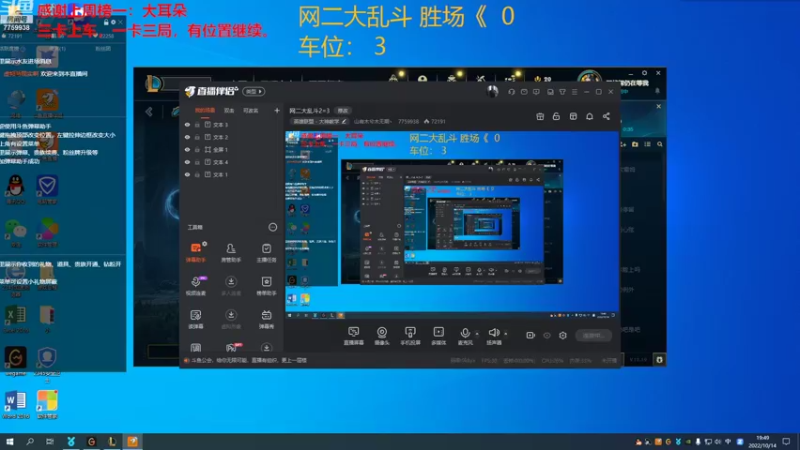Switch to League of Legends taskbar icon
The height and width of the screenshot is (450, 800).
(112, 442)
